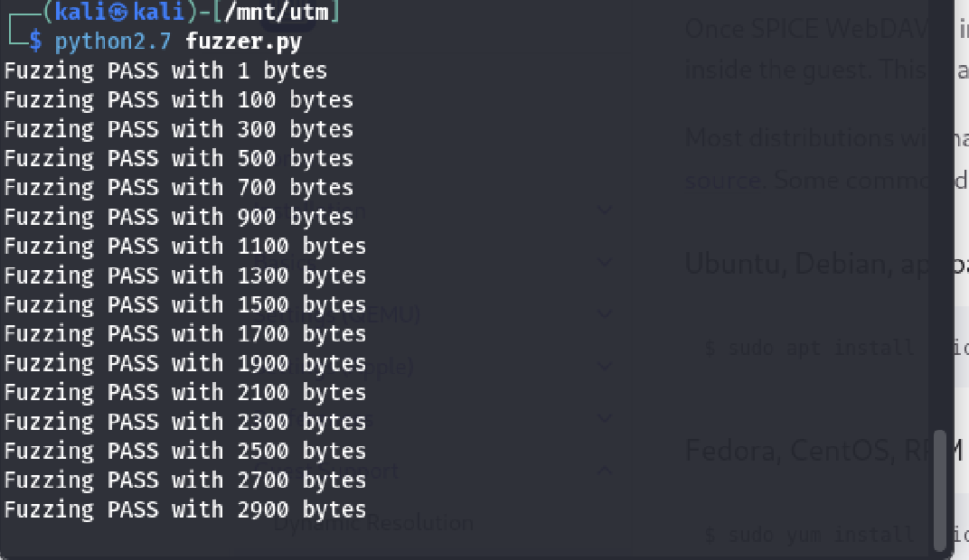
Task: Click the terminal vertical scrollbar thumb
Action: pos(939,490)
